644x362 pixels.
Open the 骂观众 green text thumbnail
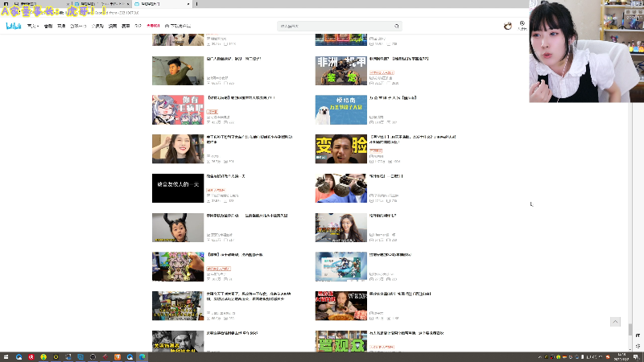[x=341, y=341]
